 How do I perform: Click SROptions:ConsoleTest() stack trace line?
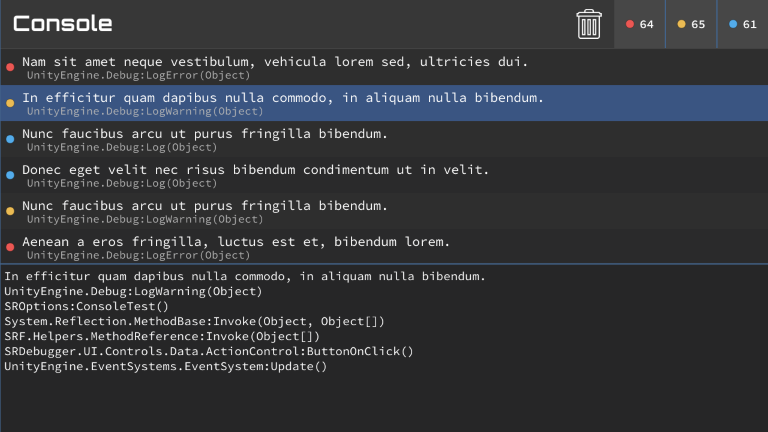[86, 307]
